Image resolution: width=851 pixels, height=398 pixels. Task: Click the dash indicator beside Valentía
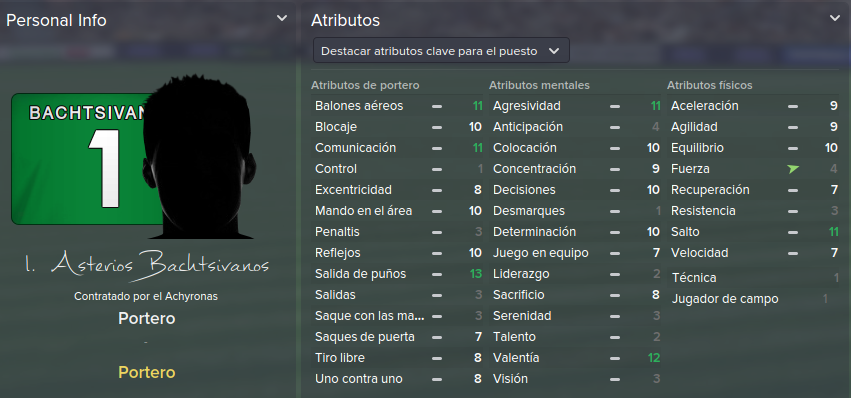(615, 359)
